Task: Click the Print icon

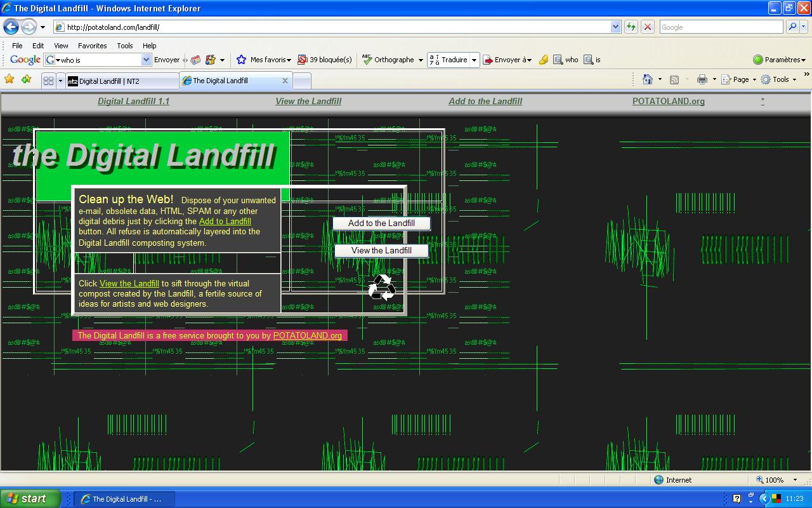Action: pos(702,79)
